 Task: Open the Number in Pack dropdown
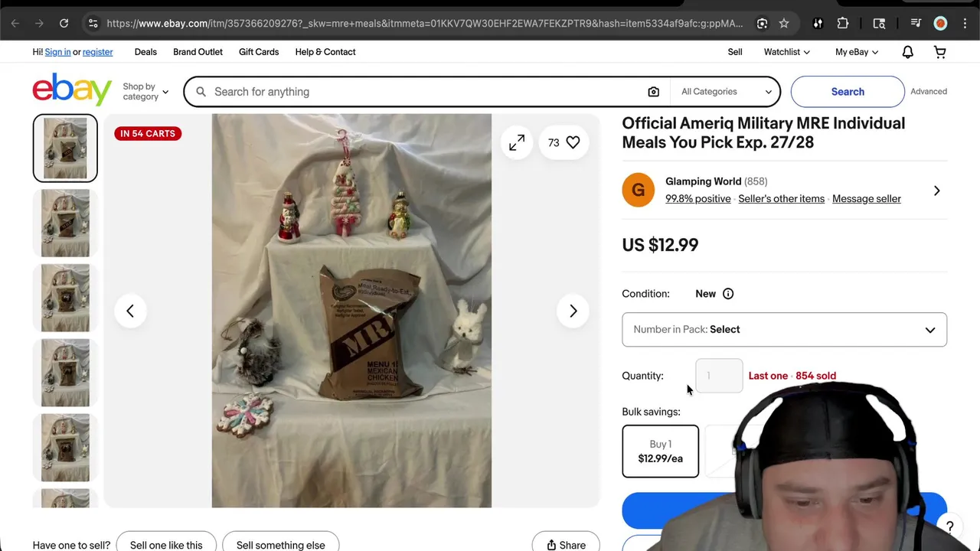coord(784,330)
